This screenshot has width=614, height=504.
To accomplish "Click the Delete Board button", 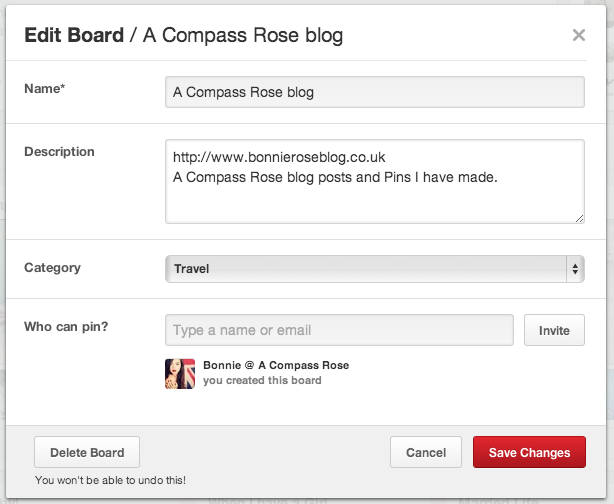I will (87, 453).
